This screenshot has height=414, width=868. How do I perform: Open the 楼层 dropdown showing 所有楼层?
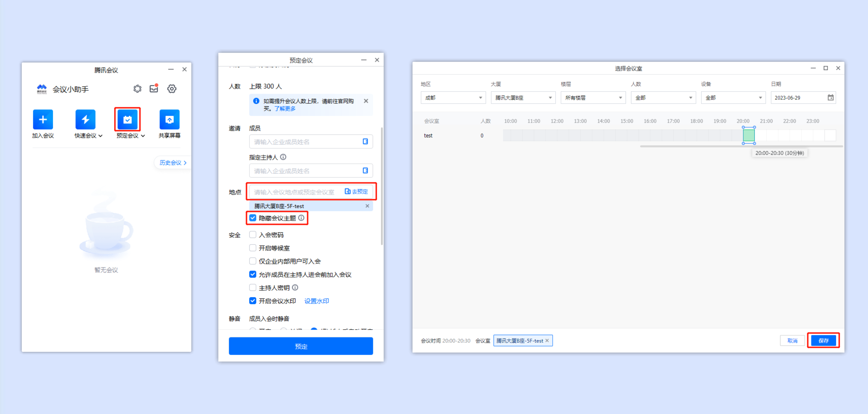point(593,98)
